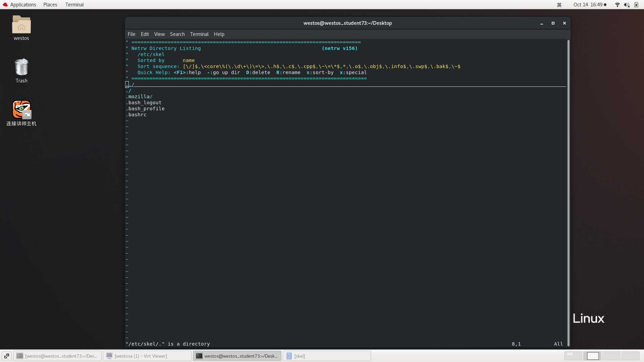Minimize the terminal window
This screenshot has height=362, width=644.
(x=542, y=23)
